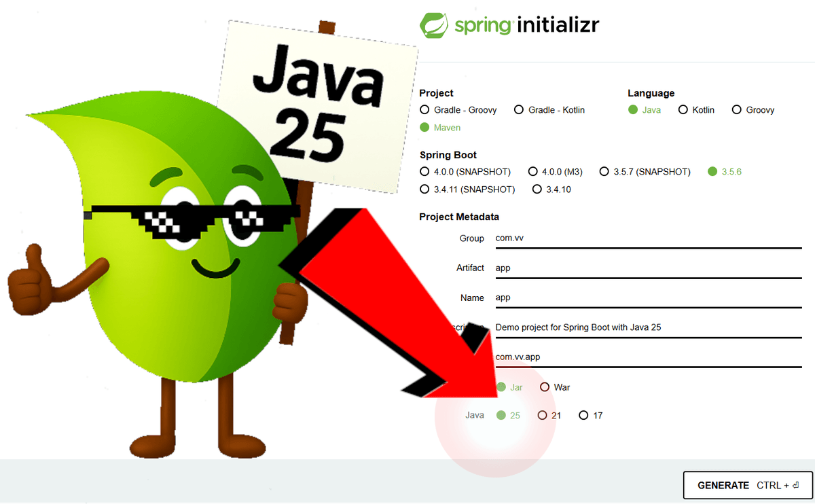
Task: Click the Description field with demo text
Action: (x=649, y=327)
